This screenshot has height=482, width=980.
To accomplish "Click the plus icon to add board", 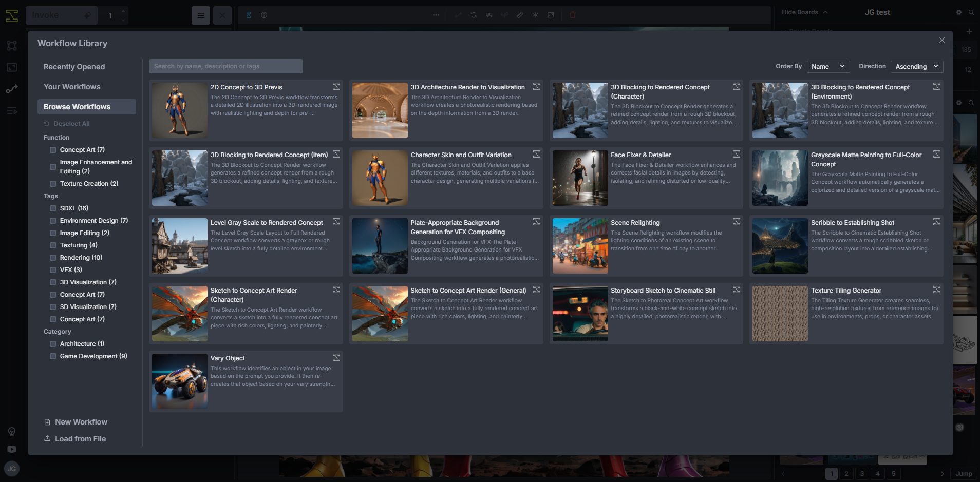I will coord(969,31).
